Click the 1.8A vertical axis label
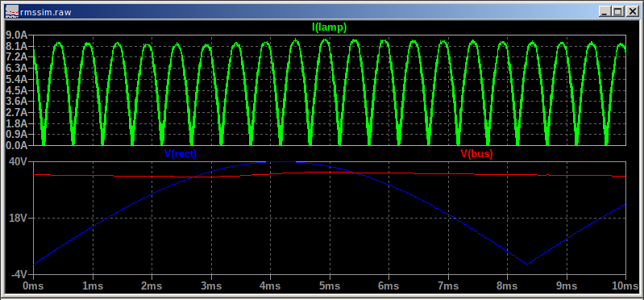This screenshot has height=300, width=644. 16,123
